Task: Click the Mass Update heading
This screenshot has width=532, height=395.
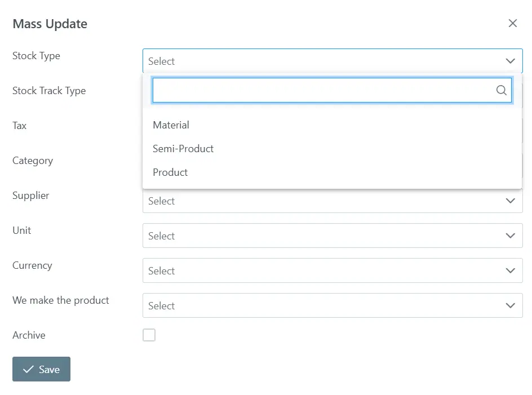Action: click(x=50, y=24)
